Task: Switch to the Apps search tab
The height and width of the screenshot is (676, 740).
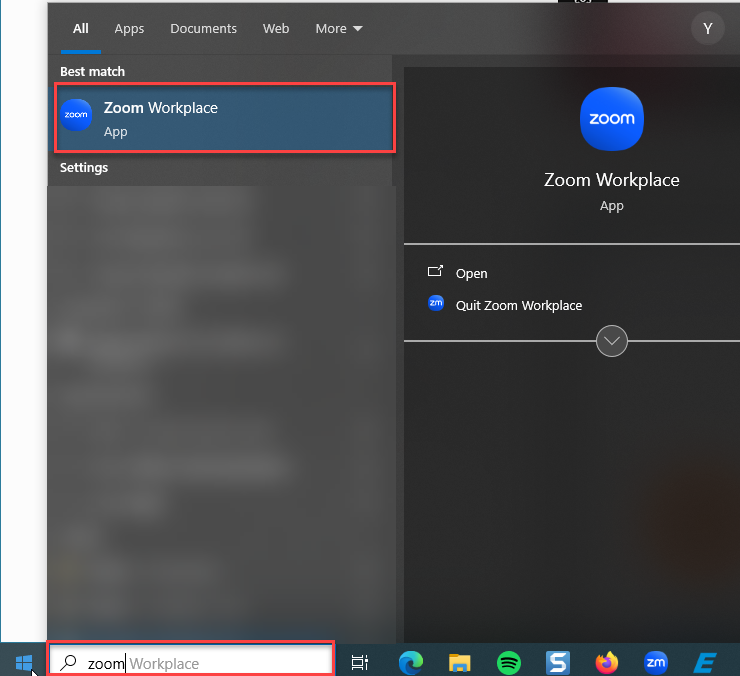Action: tap(129, 29)
